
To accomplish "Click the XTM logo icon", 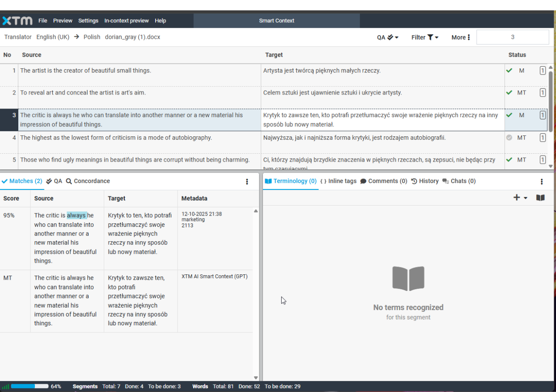I will point(17,20).
